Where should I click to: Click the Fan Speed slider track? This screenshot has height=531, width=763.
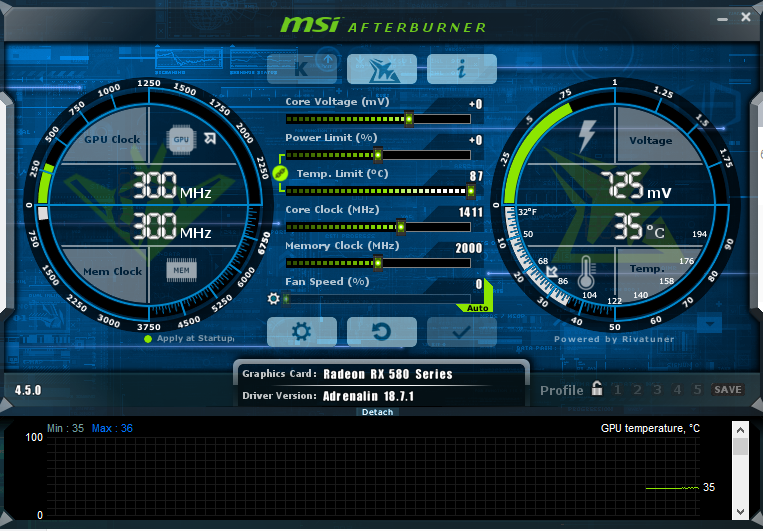378,299
